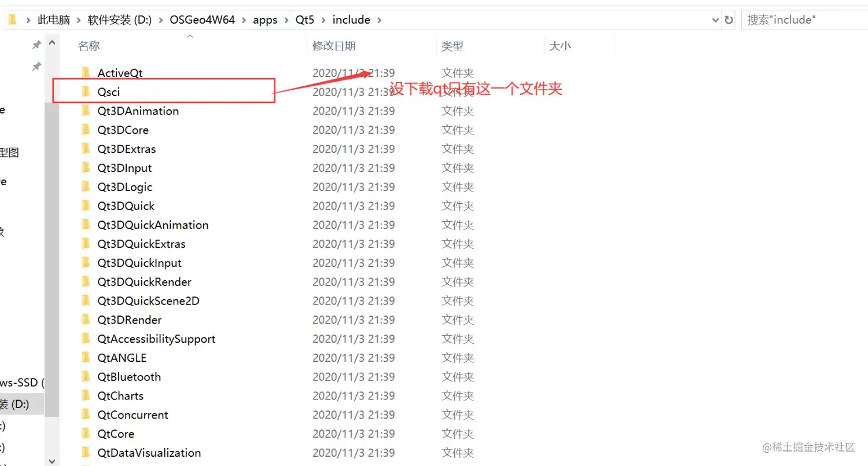Click the QtAccessibilitySupport folder icon
The image size is (868, 466).
86,339
